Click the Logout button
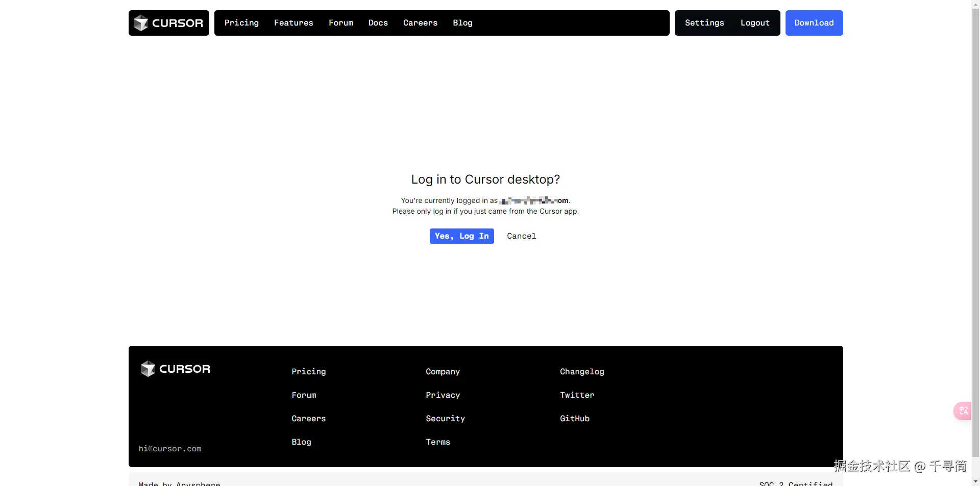 (755, 23)
